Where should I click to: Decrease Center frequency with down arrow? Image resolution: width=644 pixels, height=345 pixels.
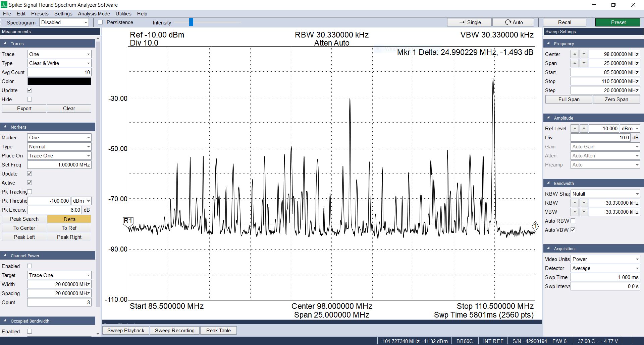pyautogui.click(x=584, y=54)
